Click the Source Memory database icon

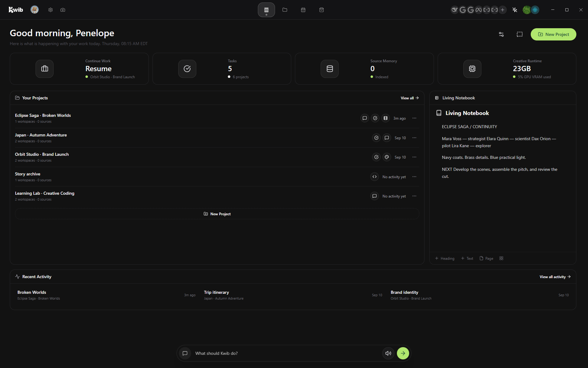tap(330, 69)
